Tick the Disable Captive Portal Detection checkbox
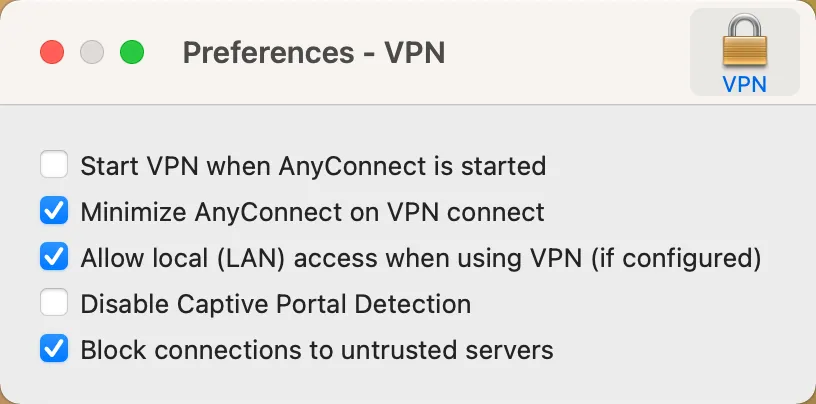The image size is (816, 404). pos(54,303)
